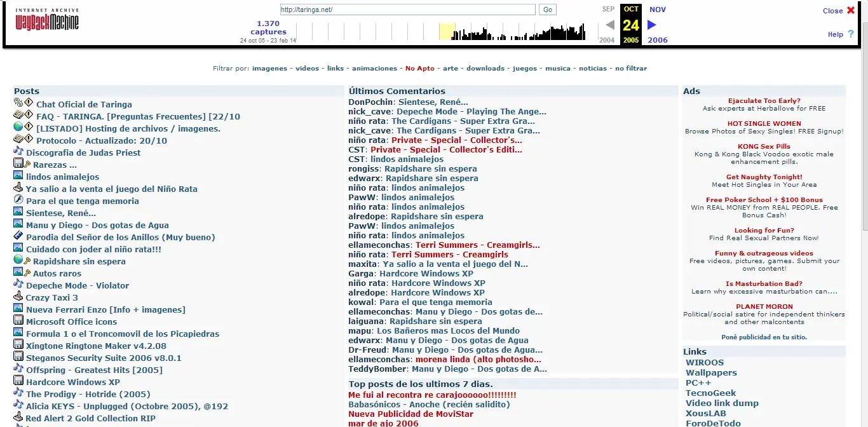This screenshot has height=427, width=868.
Task: Select the no filtrar filter option
Action: tap(631, 68)
